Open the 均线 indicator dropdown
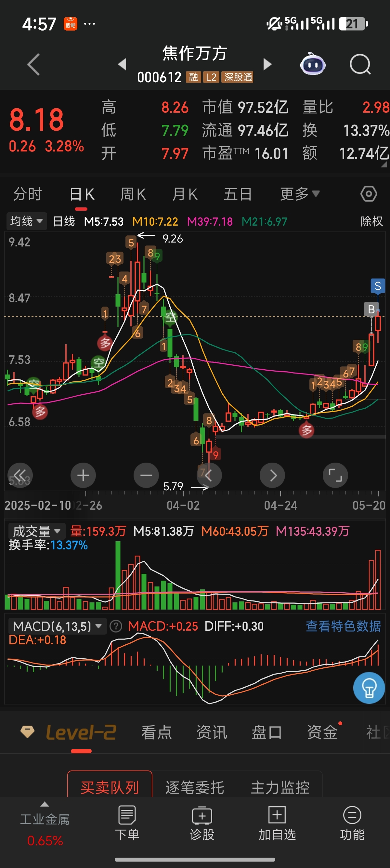 26,221
